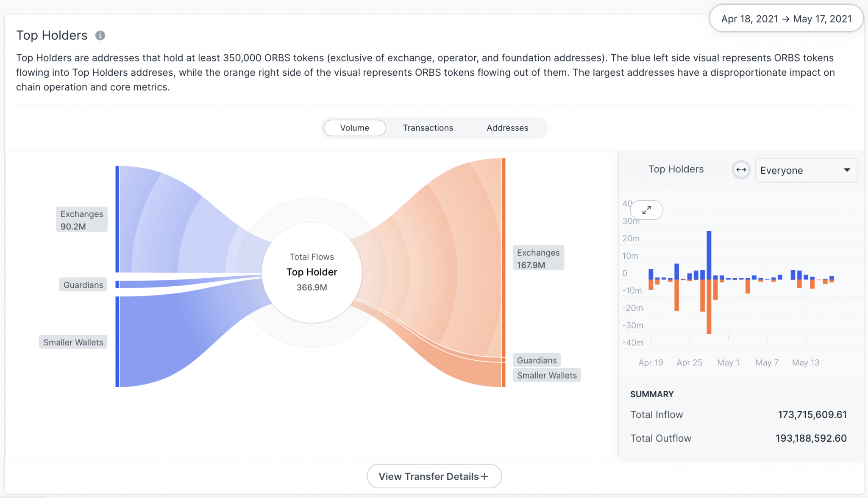Click the View Transfer Details button
The height and width of the screenshot is (498, 868).
[434, 476]
